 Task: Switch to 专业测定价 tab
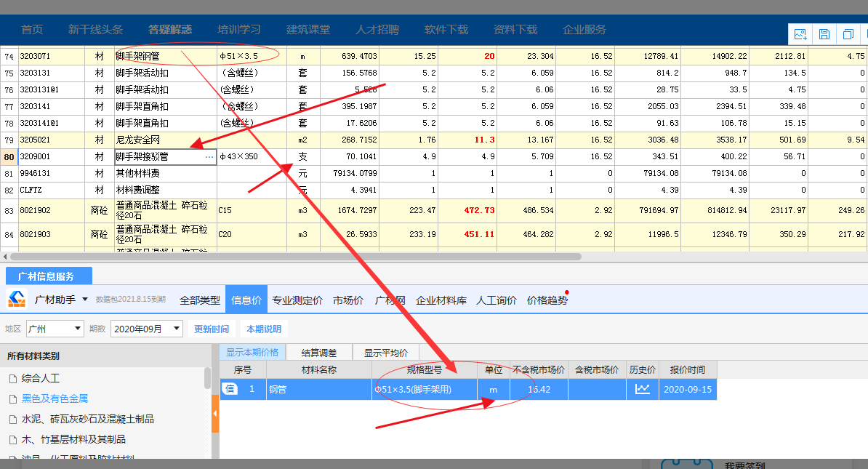[x=297, y=300]
